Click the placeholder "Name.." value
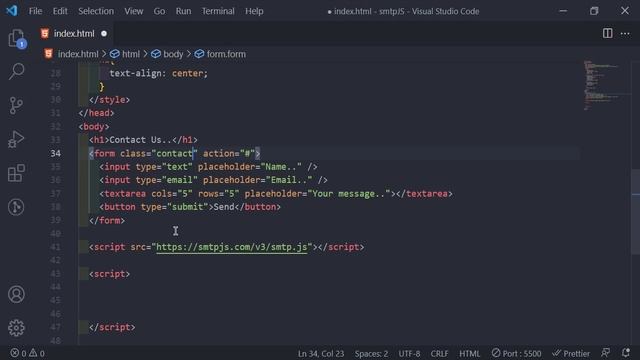640x360 pixels. pos(281,167)
